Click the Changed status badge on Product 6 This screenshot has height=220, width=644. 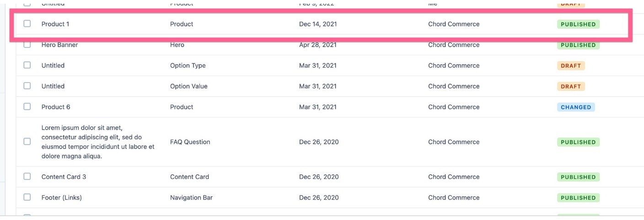pos(575,107)
